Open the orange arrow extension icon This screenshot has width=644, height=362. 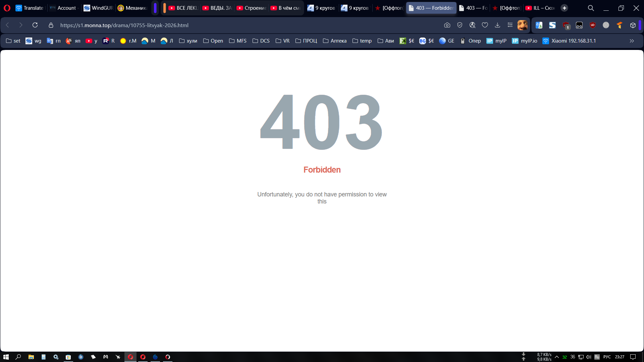pyautogui.click(x=620, y=25)
